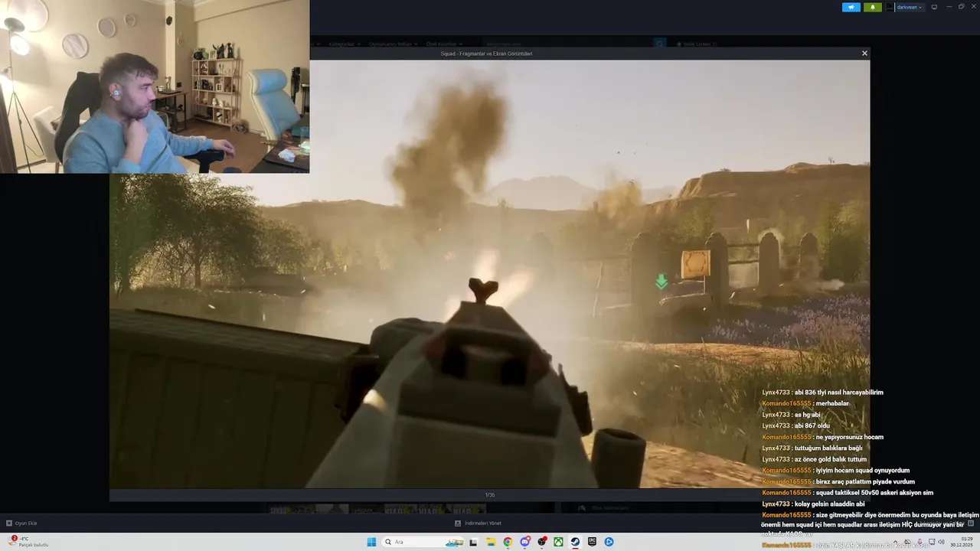
Task: Open the taskbar clock and date
Action: click(962, 542)
